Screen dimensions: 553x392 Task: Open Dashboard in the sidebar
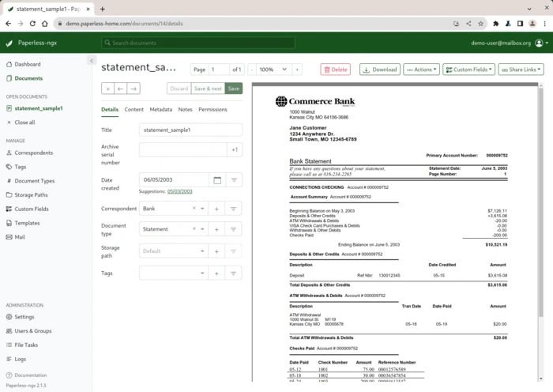click(23, 64)
